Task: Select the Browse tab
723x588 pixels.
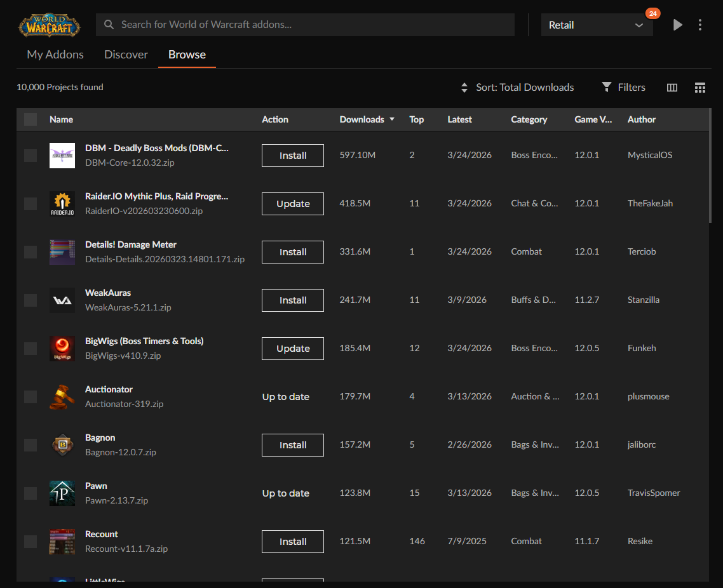Action: (x=187, y=55)
